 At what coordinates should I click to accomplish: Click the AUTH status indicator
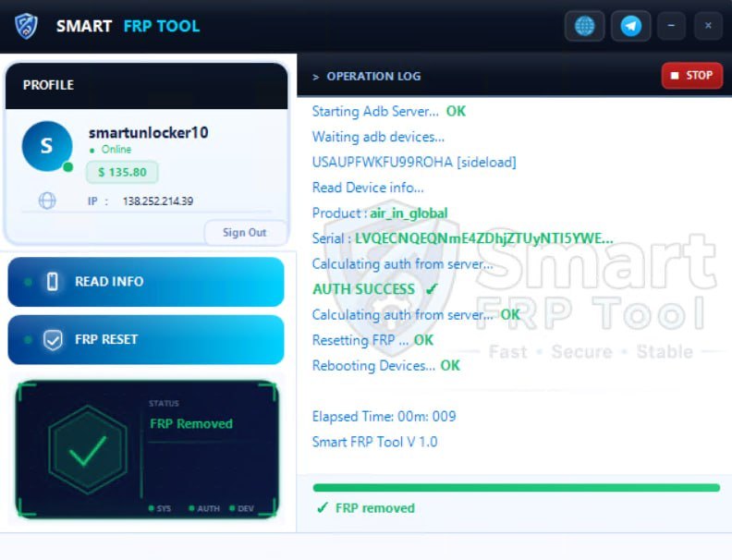click(x=204, y=508)
